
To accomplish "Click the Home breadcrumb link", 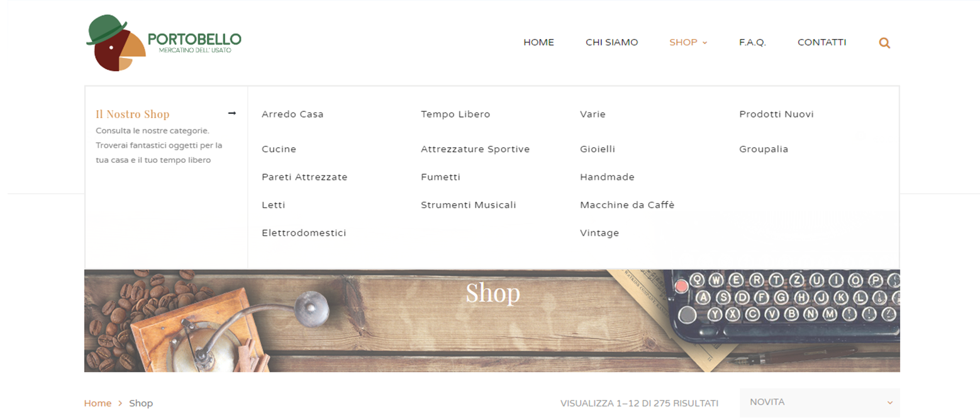I will (97, 403).
